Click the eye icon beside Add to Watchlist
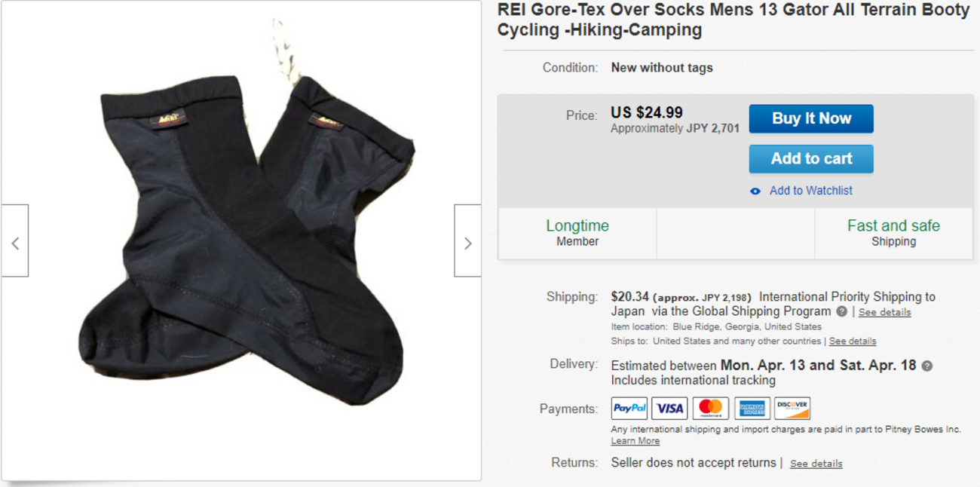The height and width of the screenshot is (487, 980). pos(755,191)
